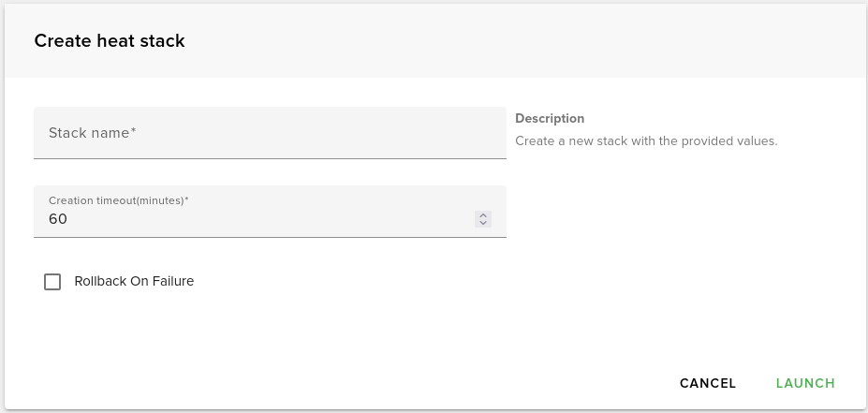Click the timeout stepper up arrow
The image size is (868, 413).
[x=483, y=214]
